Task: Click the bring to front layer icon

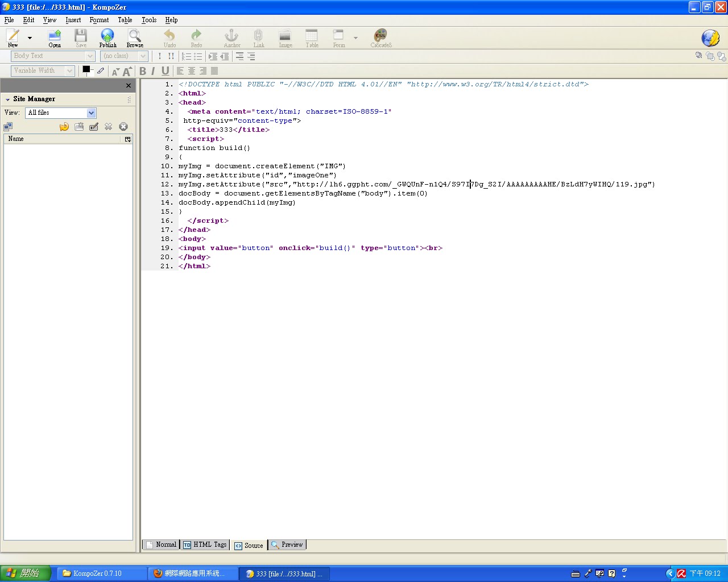Action: (x=710, y=56)
